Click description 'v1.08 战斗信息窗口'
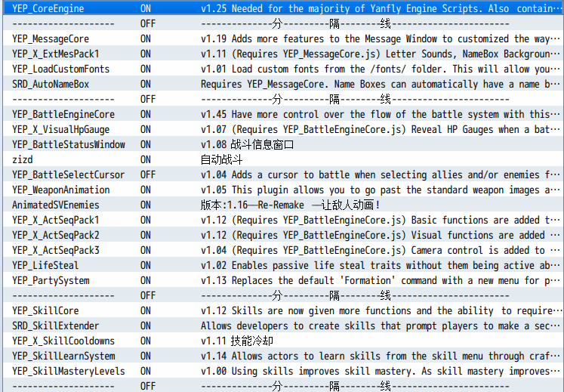 247,144
